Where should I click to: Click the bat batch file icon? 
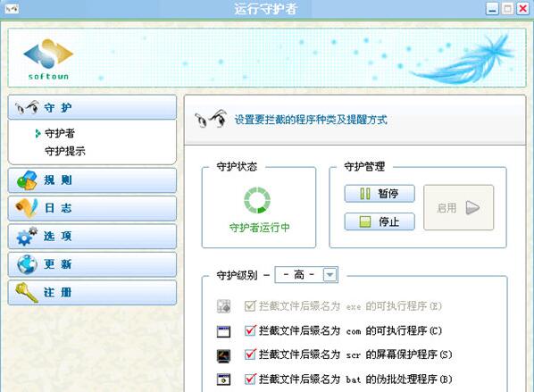tap(224, 379)
